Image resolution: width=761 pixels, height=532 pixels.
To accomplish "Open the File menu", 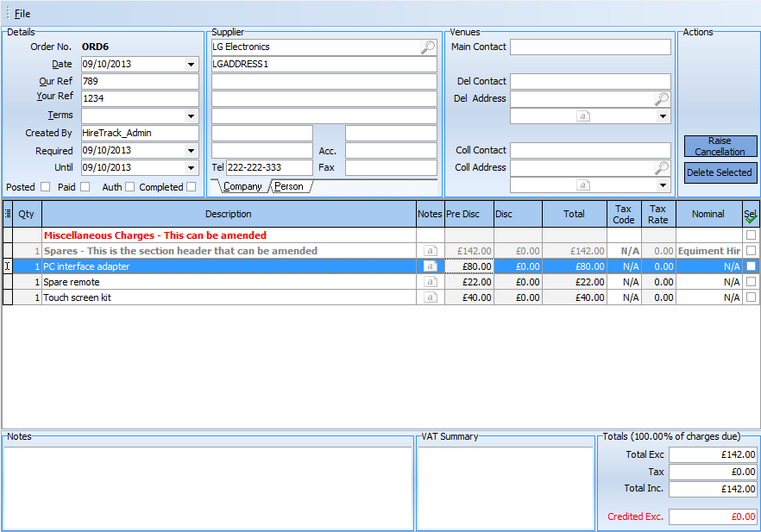I will point(22,14).
